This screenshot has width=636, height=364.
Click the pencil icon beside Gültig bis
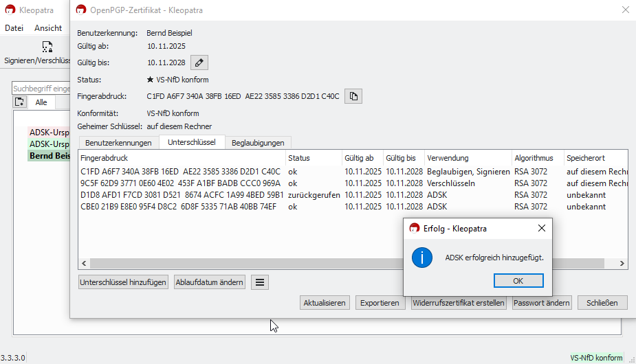199,63
